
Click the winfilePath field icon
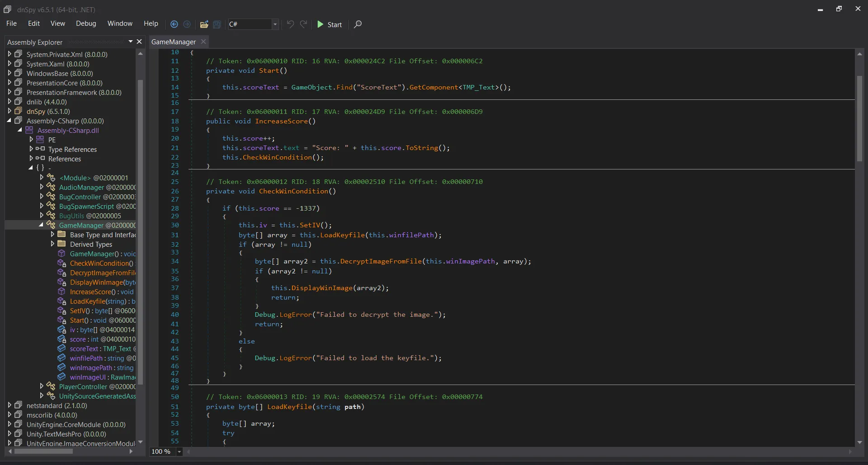(x=62, y=358)
